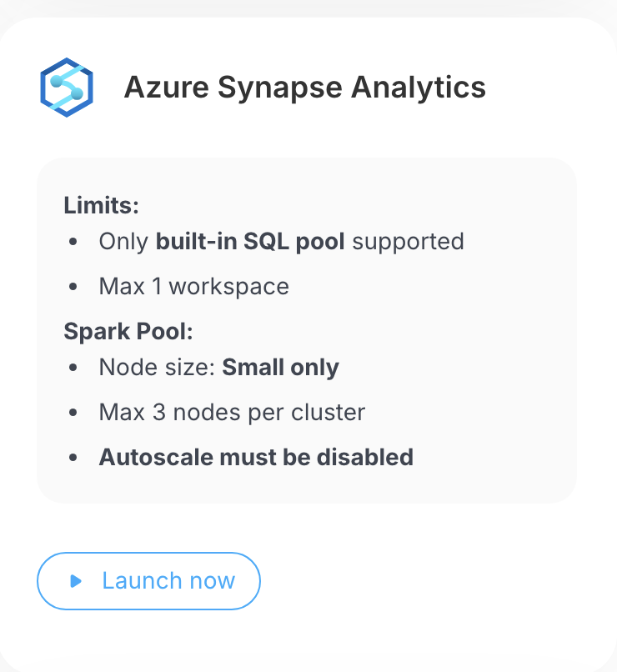Click the Max 1 workspace line
Viewport: 617px width, 672px height.
[194, 286]
